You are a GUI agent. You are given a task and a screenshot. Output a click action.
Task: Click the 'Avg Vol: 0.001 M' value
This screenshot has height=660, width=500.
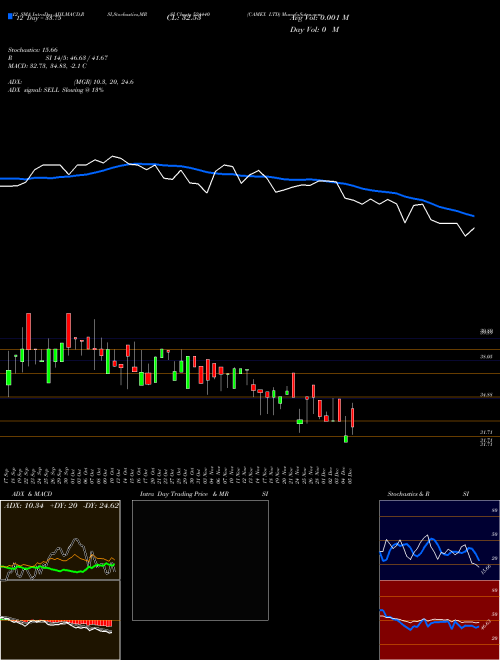tap(319, 18)
